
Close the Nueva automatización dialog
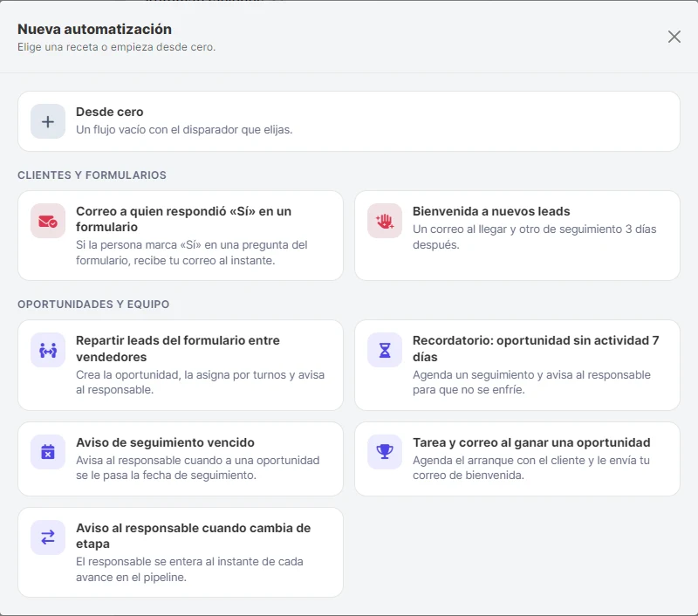674,37
